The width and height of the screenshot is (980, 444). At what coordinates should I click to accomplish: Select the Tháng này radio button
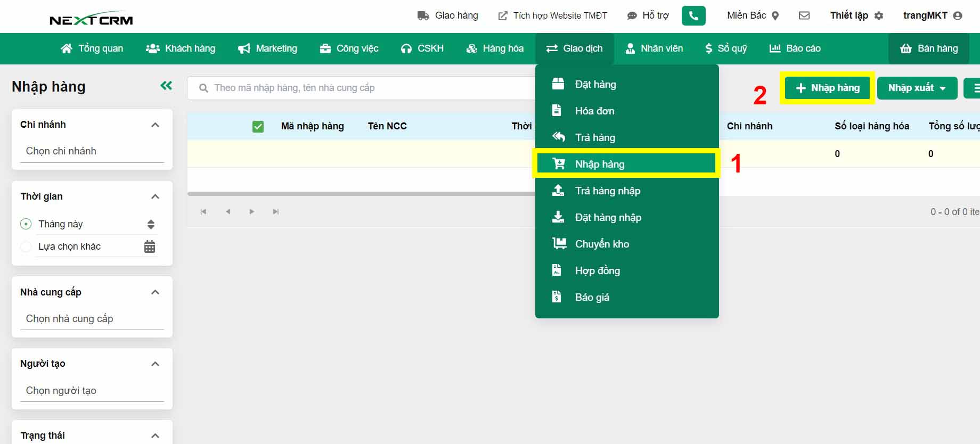click(26, 224)
